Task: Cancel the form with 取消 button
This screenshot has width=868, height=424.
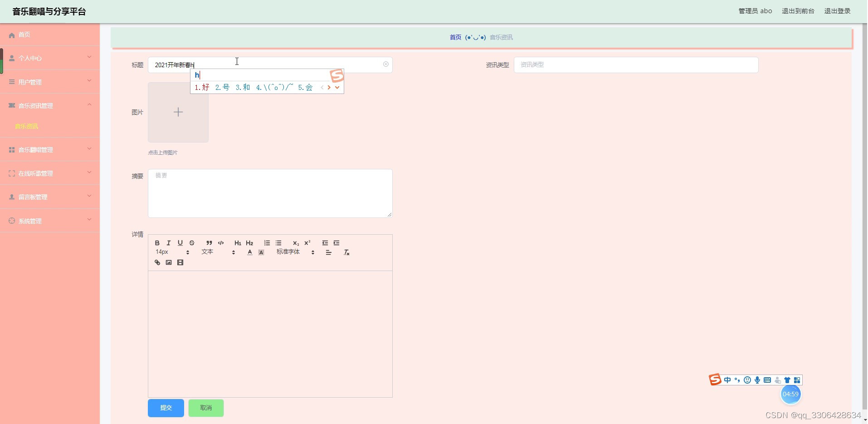Action: (206, 408)
